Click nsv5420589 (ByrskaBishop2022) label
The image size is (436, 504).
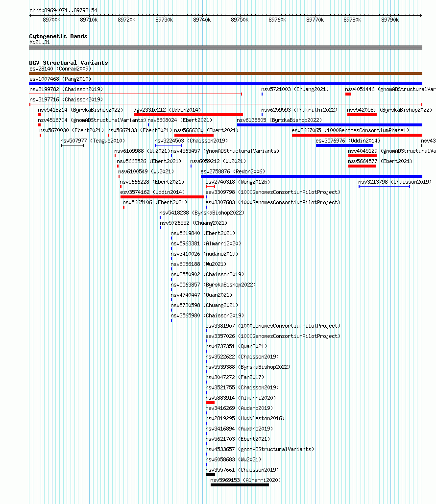389,110
